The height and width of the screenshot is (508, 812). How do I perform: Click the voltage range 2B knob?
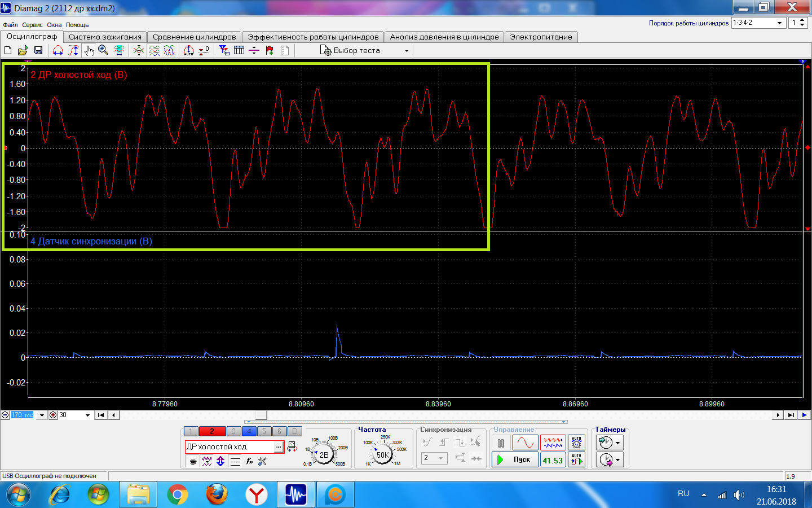tap(324, 454)
